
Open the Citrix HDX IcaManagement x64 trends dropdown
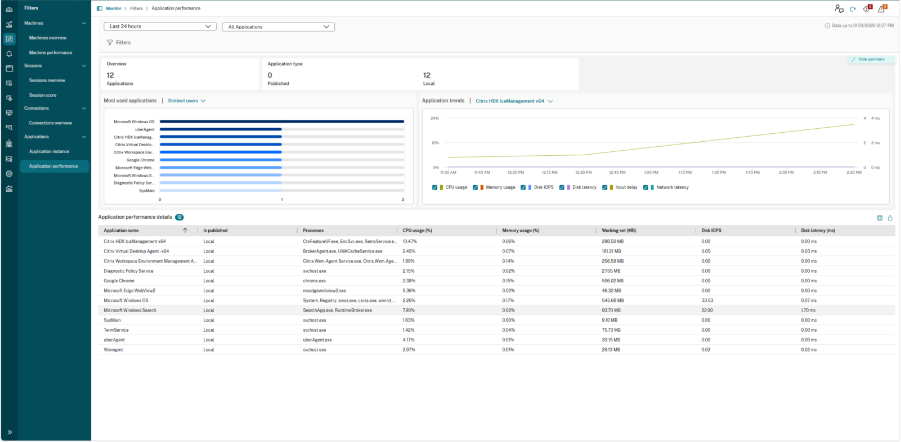click(514, 101)
